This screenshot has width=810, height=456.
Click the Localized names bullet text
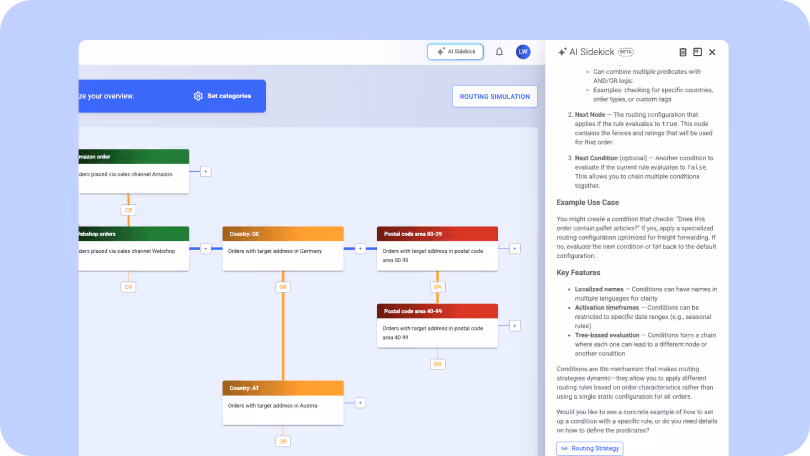tap(646, 294)
